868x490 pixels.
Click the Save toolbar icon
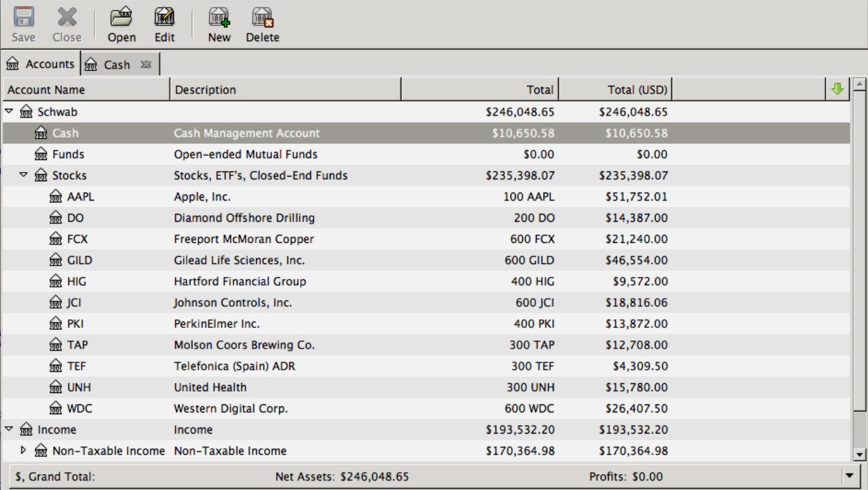click(x=24, y=17)
